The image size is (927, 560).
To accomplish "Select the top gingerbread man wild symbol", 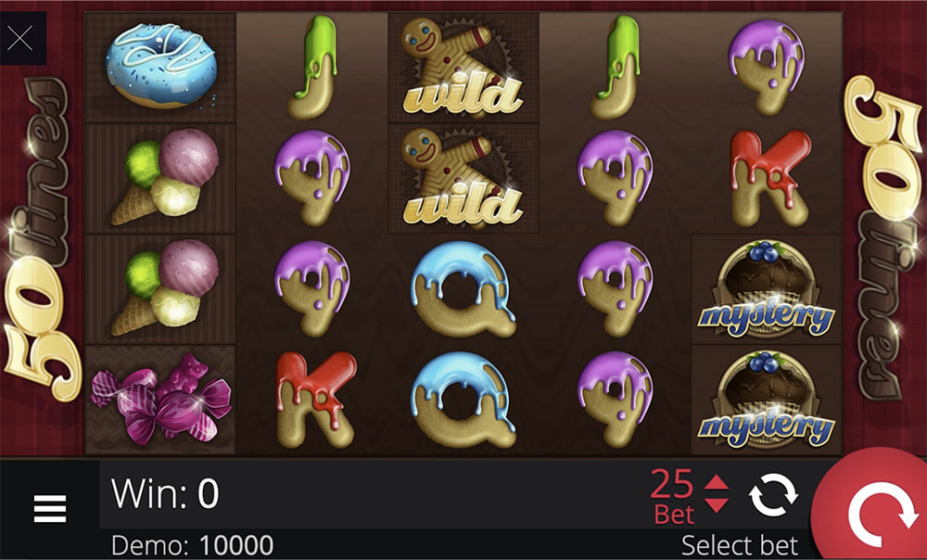I will (463, 68).
